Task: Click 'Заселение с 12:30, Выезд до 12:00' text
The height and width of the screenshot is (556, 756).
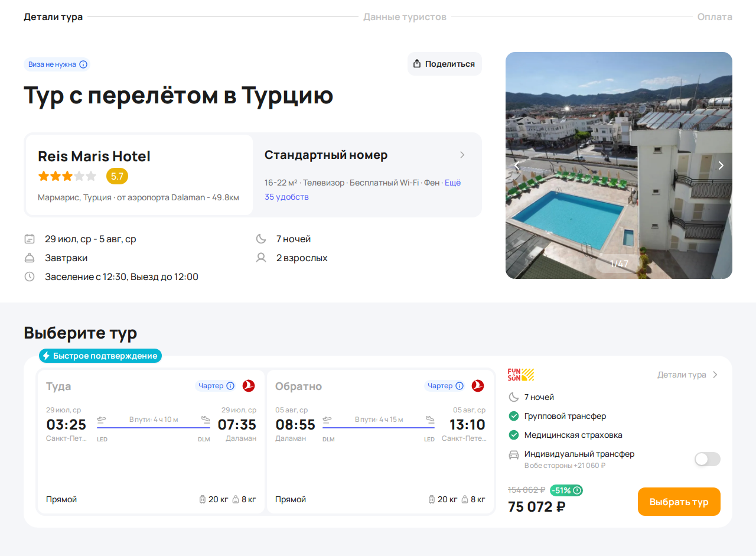Action: (x=122, y=277)
